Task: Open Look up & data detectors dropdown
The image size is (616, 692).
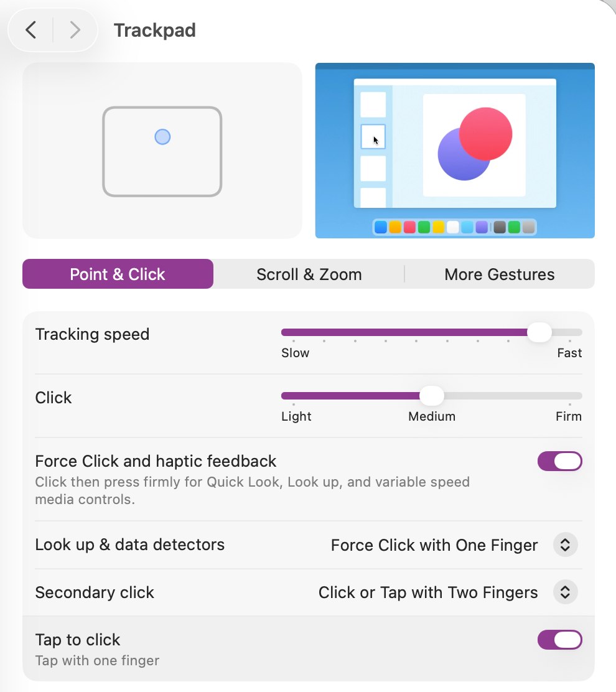Action: coord(565,545)
